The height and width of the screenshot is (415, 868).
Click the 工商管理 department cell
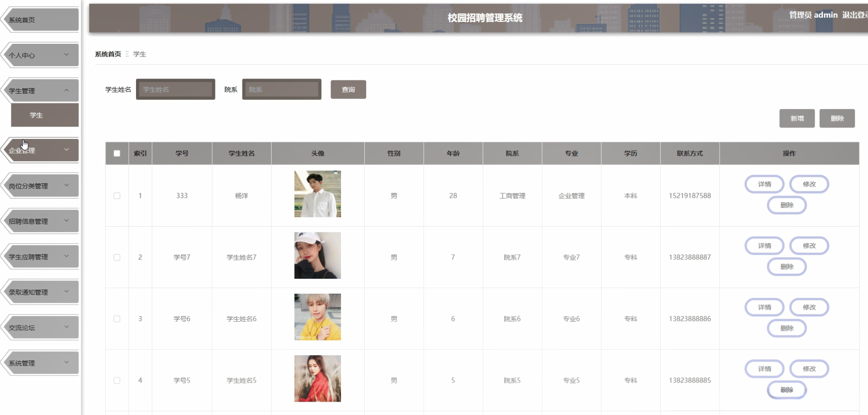tap(512, 196)
